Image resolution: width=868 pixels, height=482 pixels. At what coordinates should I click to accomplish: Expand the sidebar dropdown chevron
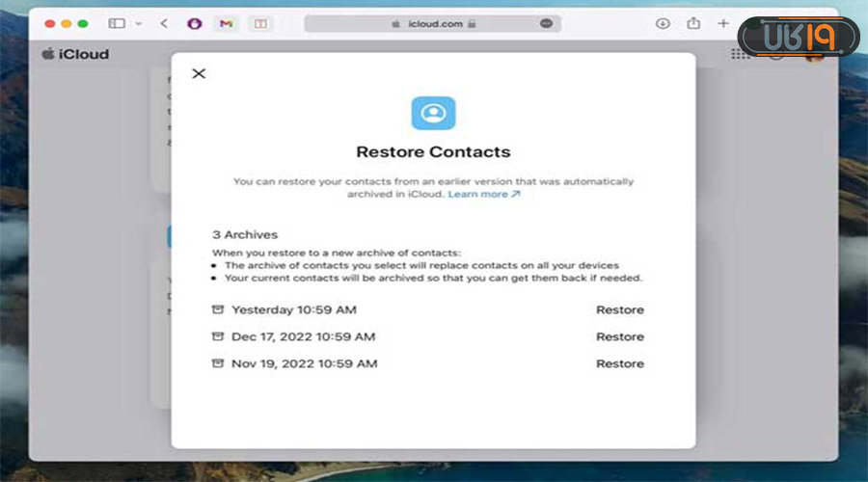pos(138,23)
